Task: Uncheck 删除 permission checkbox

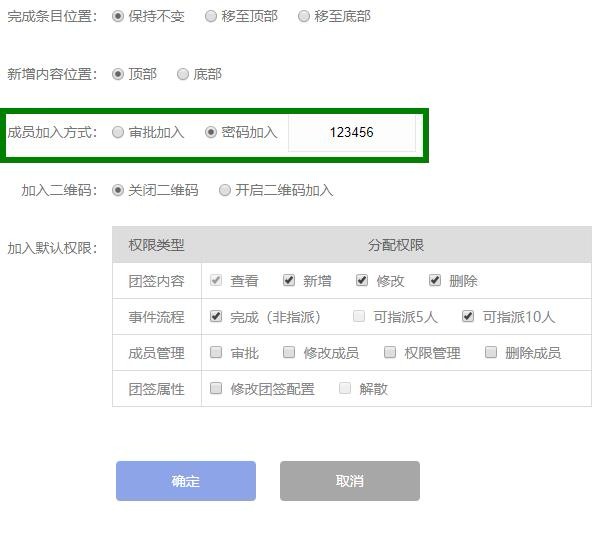Action: (435, 280)
